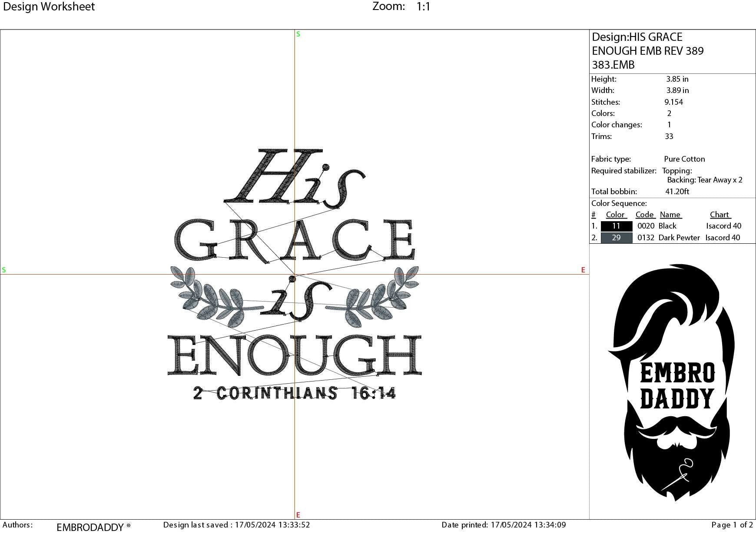Screen dimensions: 756x534
Task: Select the Black color swatch labeled 11
Action: coord(617,226)
